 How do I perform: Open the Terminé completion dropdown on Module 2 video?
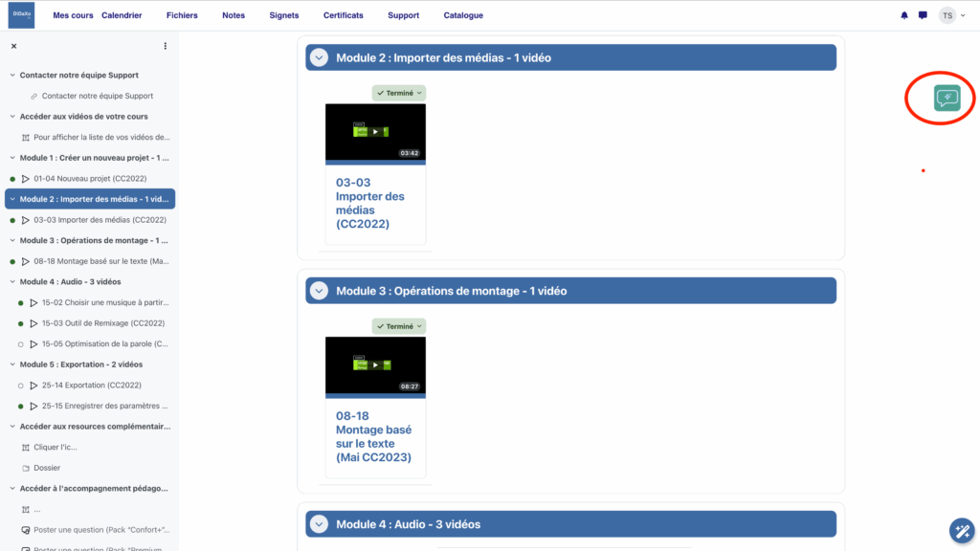398,93
